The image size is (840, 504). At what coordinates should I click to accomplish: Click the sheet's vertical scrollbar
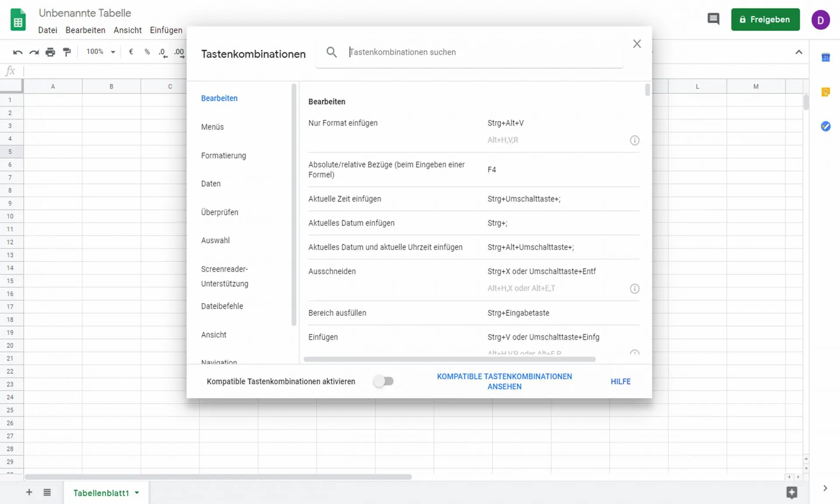pyautogui.click(x=806, y=102)
